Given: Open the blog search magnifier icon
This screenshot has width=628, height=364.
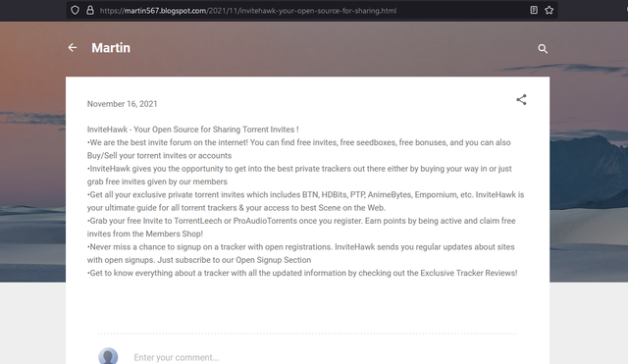Looking at the screenshot, I should [543, 49].
